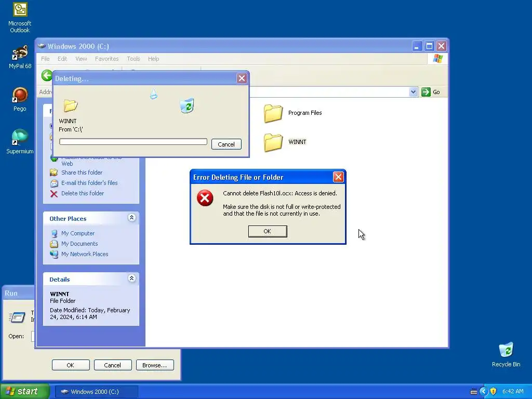Click the Share this folder link
This screenshot has width=532, height=399.
point(82,172)
